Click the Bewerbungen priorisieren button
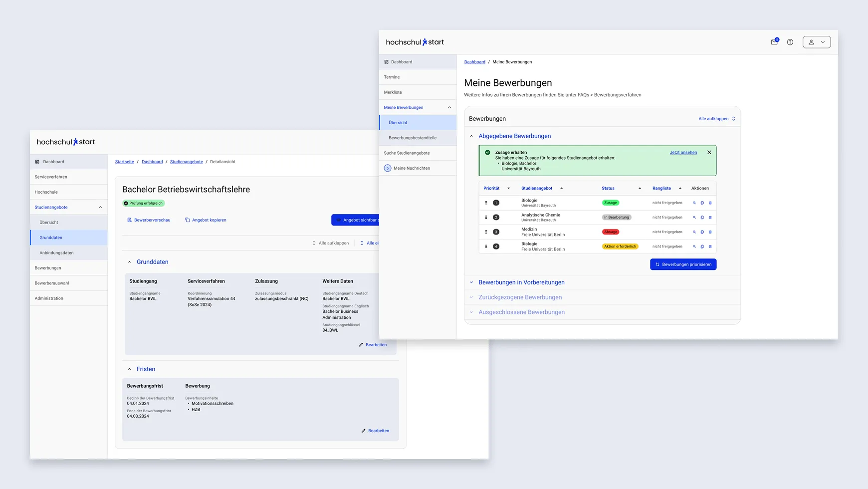 tap(683, 264)
